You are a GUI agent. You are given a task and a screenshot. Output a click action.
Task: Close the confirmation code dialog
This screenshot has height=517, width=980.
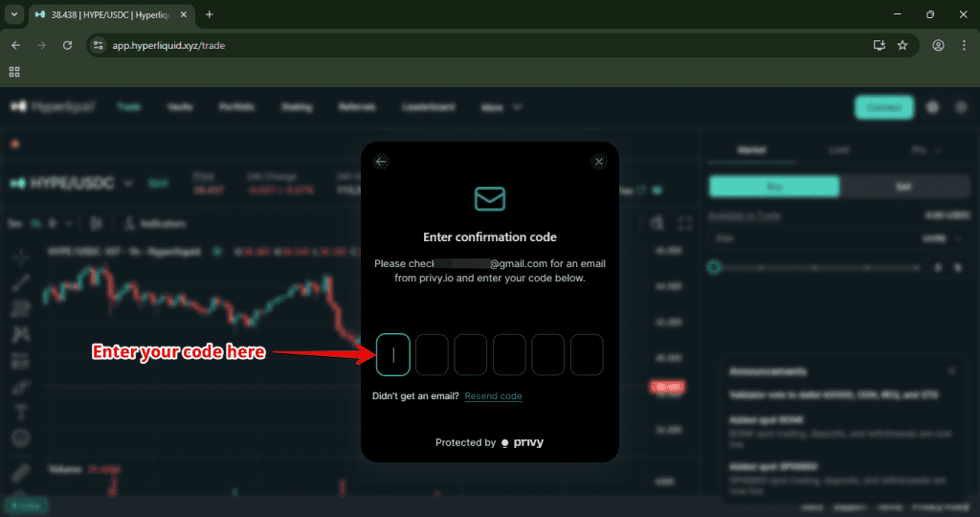pos(599,162)
